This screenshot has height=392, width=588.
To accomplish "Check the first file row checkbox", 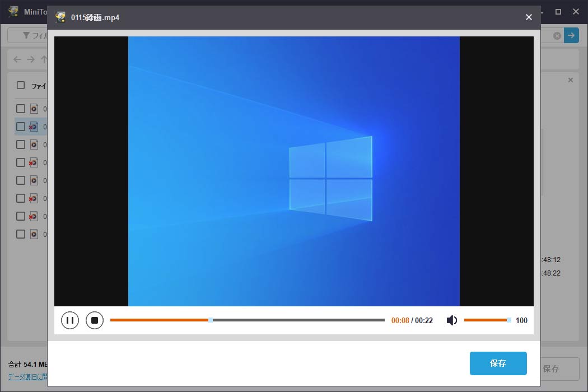I will (x=21, y=109).
